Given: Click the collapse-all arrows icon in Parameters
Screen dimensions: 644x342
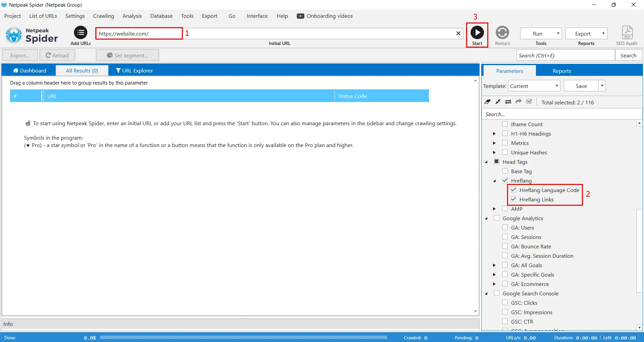Looking at the screenshot, I should coord(498,102).
